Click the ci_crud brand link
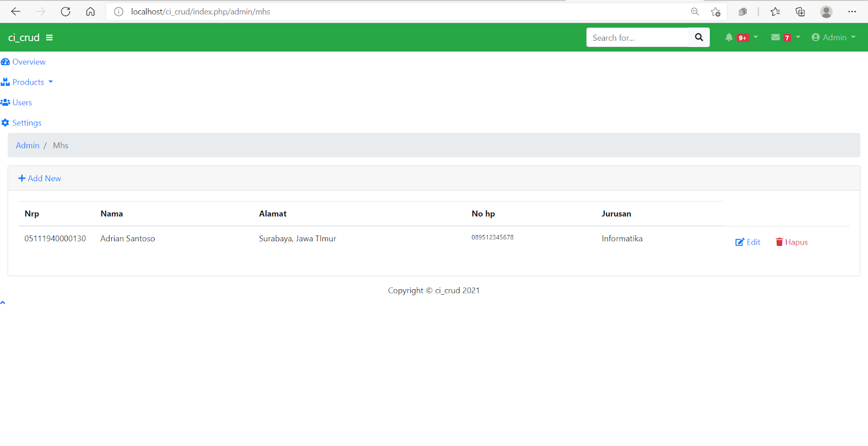868x446 pixels. (24, 37)
